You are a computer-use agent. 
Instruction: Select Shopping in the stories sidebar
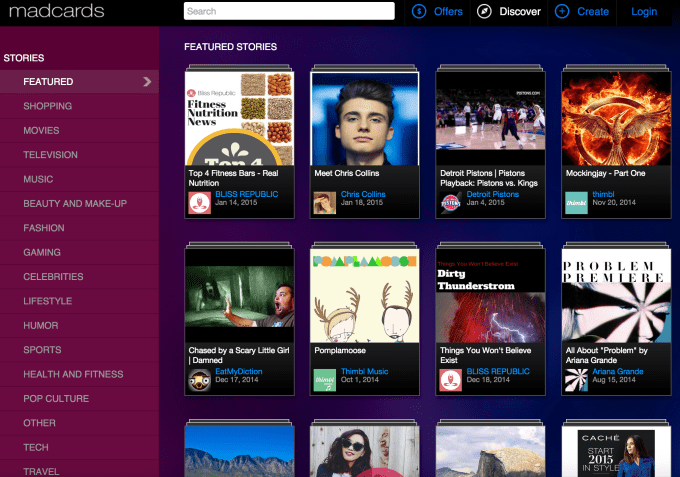(x=48, y=106)
